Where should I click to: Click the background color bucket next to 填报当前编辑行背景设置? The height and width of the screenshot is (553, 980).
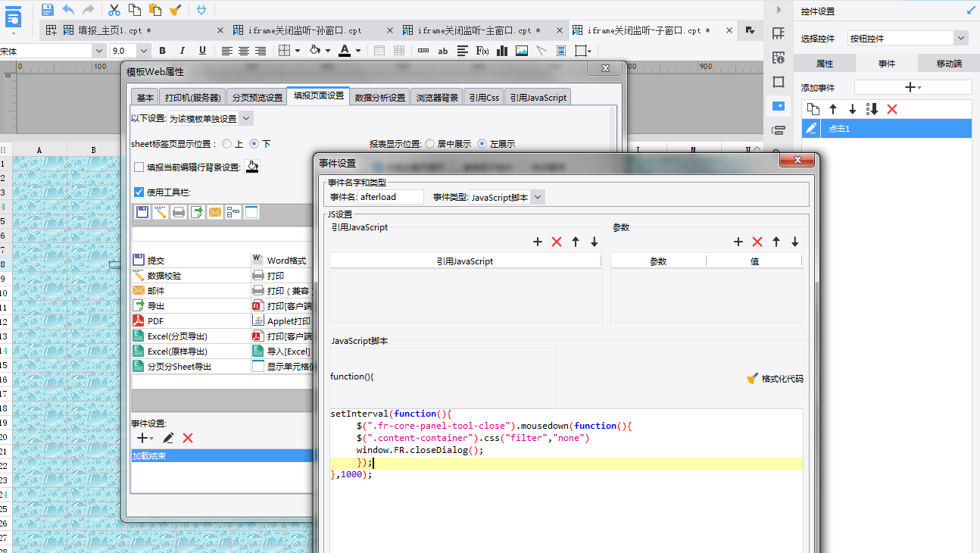coord(253,167)
